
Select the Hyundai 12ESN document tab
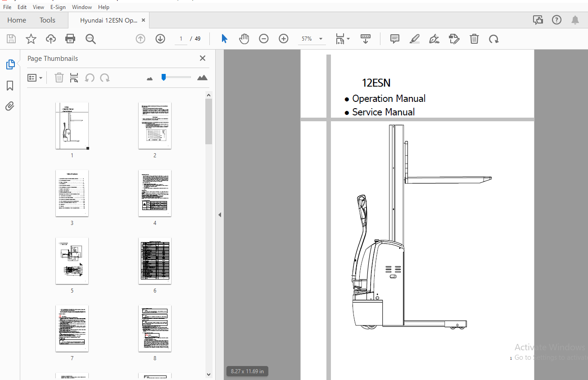[x=109, y=20]
